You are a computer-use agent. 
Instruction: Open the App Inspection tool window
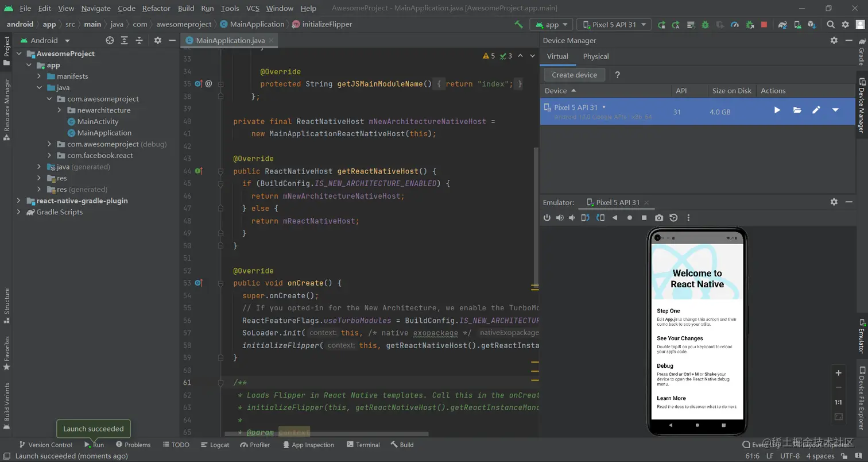(x=308, y=445)
